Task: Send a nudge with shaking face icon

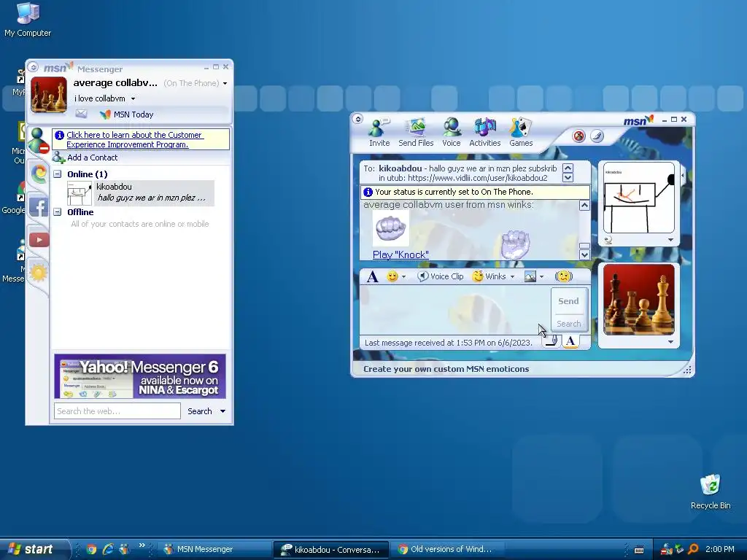Action: (x=564, y=276)
